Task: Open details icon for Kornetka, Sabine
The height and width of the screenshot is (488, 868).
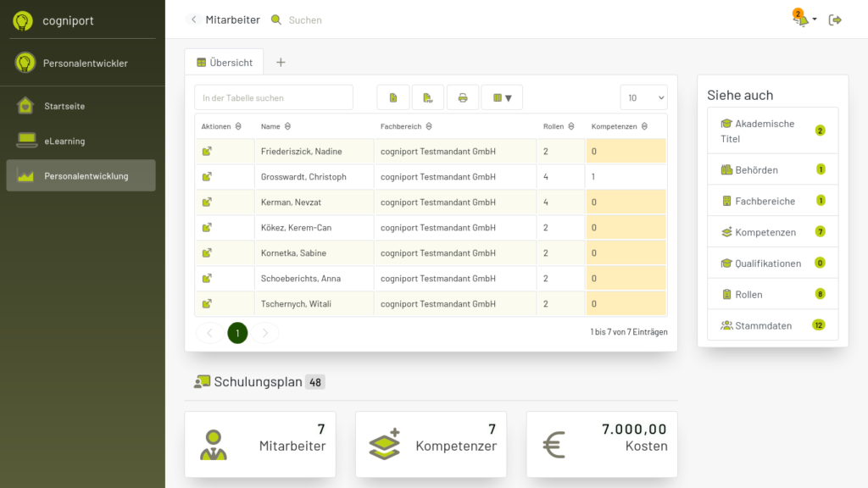Action: pyautogui.click(x=207, y=253)
